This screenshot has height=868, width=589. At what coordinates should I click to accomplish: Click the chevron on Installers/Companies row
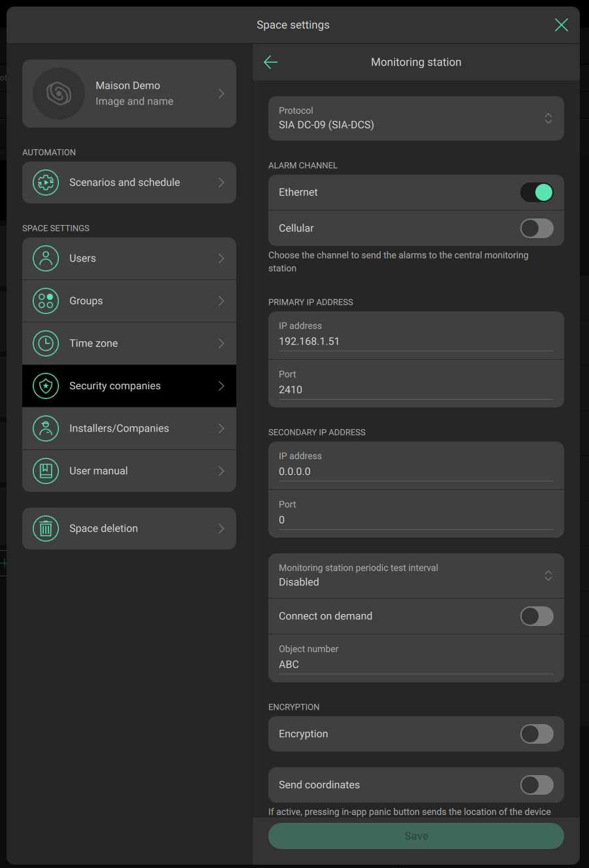221,428
